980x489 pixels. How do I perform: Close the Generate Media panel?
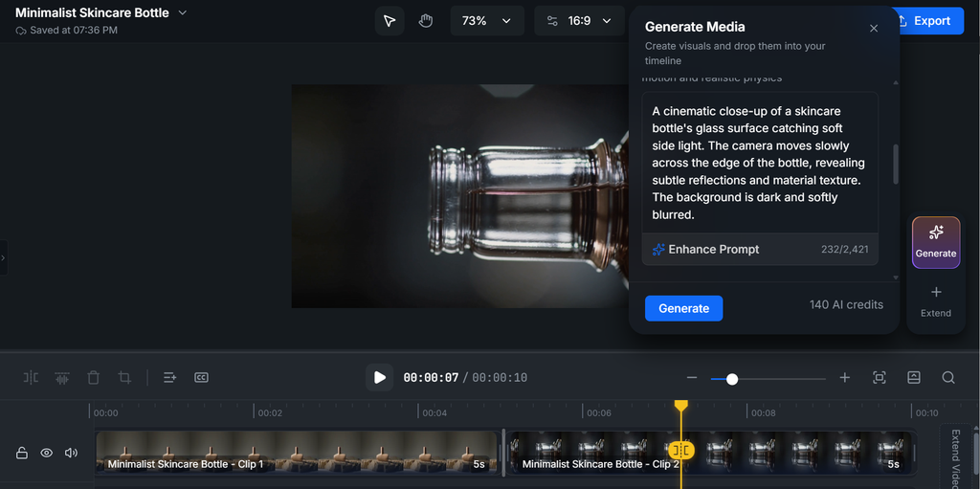point(874,28)
